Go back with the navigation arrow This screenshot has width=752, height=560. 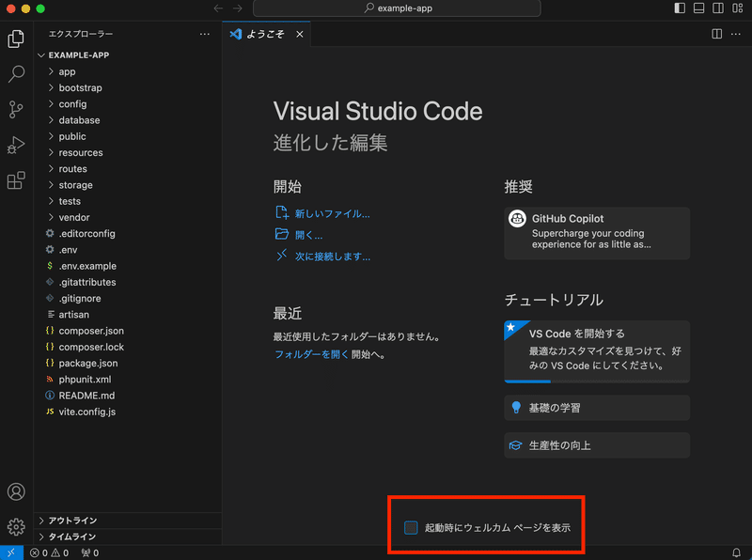pyautogui.click(x=218, y=8)
